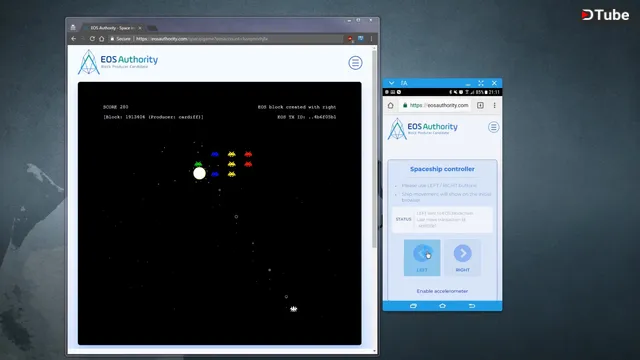The image size is (640, 360).
Task: Go to home page in desktop browser toolbar
Action: (x=101, y=39)
